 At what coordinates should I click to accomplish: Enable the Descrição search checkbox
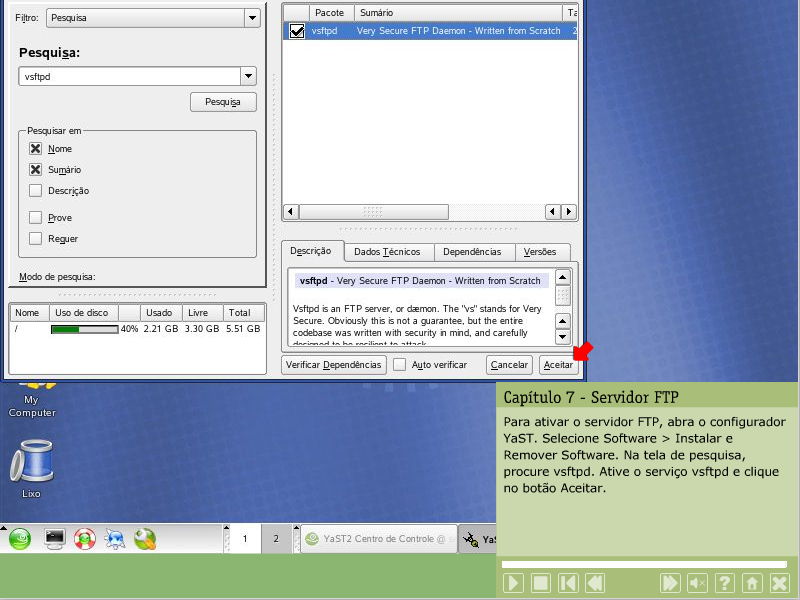click(x=36, y=191)
